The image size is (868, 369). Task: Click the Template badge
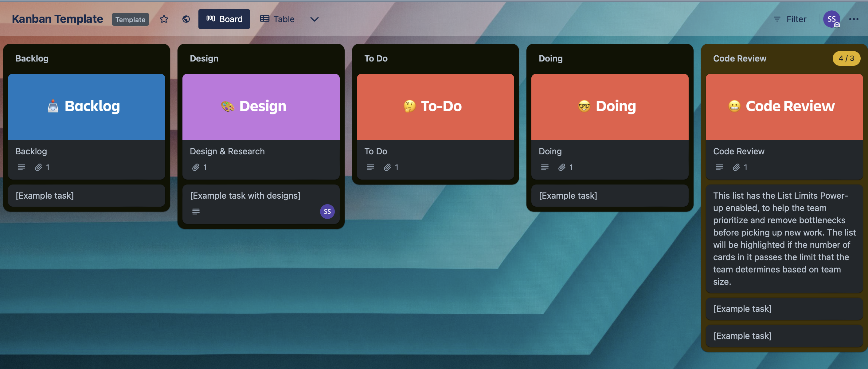(130, 20)
